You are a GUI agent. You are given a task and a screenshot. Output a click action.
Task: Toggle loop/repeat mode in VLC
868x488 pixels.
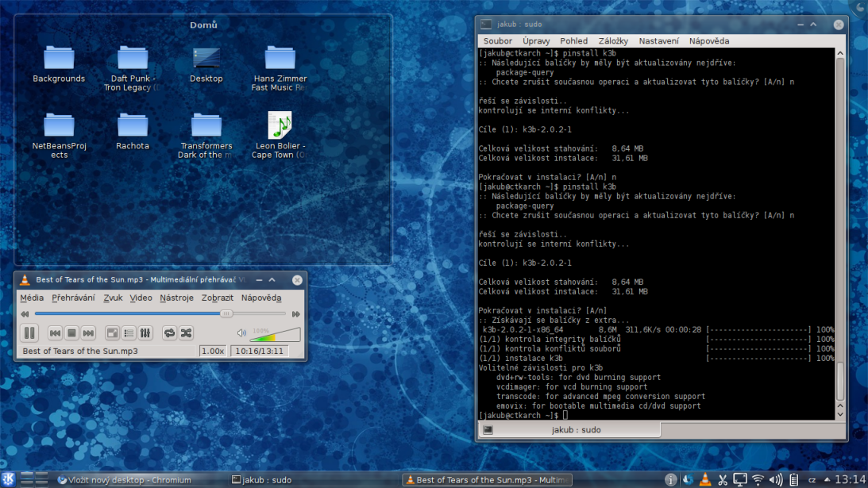click(x=169, y=333)
